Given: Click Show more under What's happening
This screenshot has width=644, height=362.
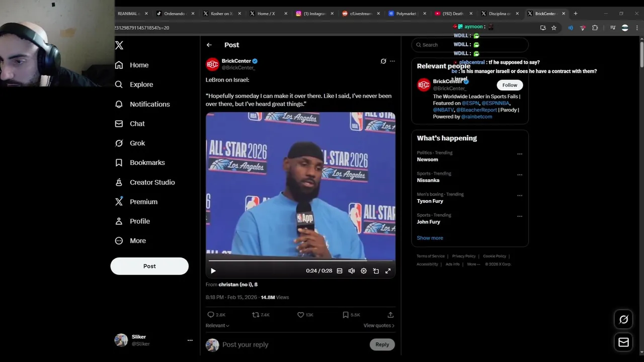Looking at the screenshot, I should coord(430,238).
